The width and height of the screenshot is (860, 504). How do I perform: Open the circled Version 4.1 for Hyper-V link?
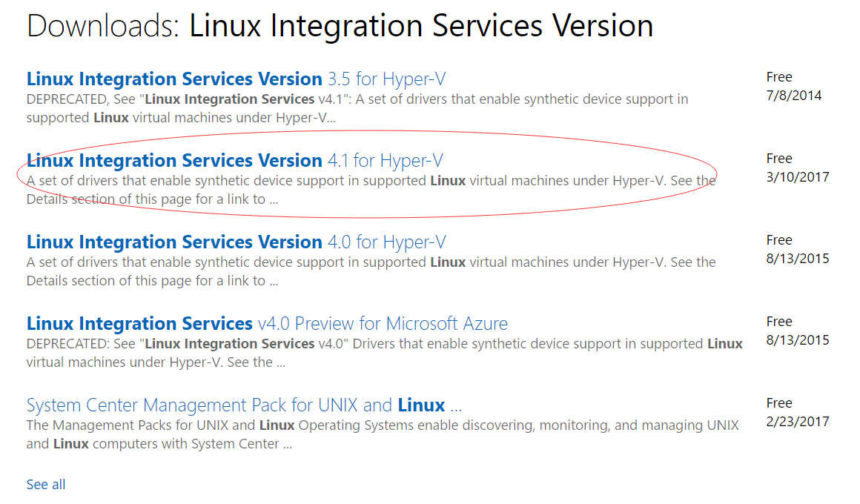click(234, 161)
